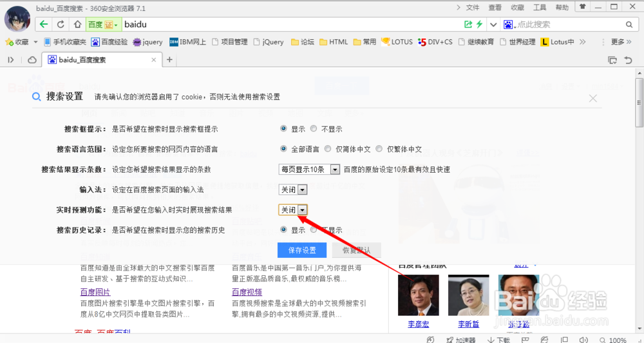Screen dimensions: 644x343
Task: Open the 手机收藏夹 bookmark
Action: [x=65, y=42]
